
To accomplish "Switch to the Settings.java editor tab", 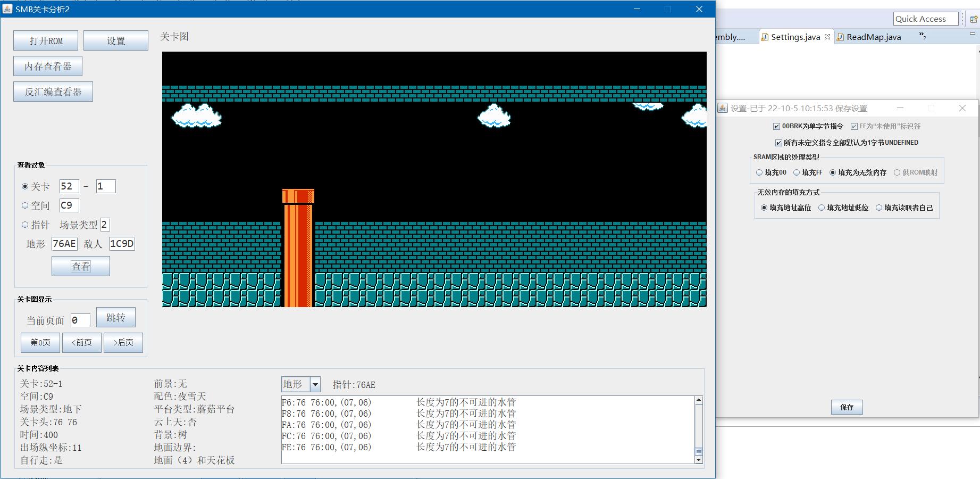I will click(795, 37).
